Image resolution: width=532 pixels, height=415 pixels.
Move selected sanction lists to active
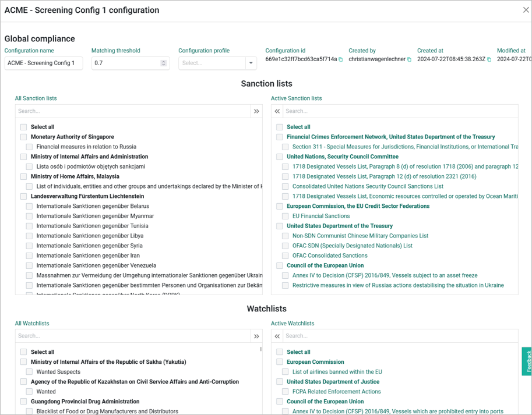click(256, 111)
